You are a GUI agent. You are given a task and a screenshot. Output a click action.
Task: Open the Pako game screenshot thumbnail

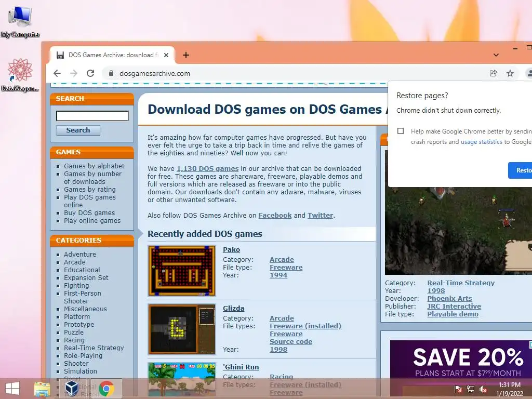pos(182,271)
